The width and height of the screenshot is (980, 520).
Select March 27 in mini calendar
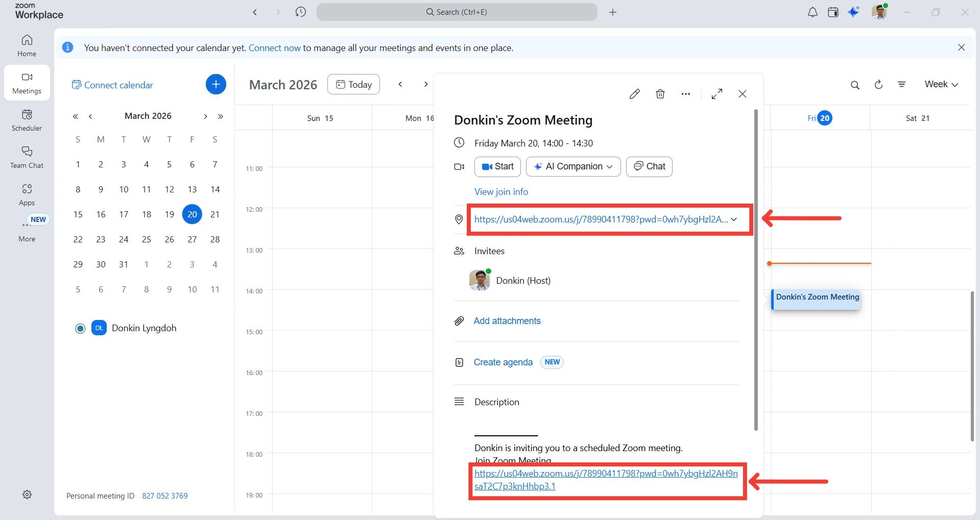[x=192, y=239]
